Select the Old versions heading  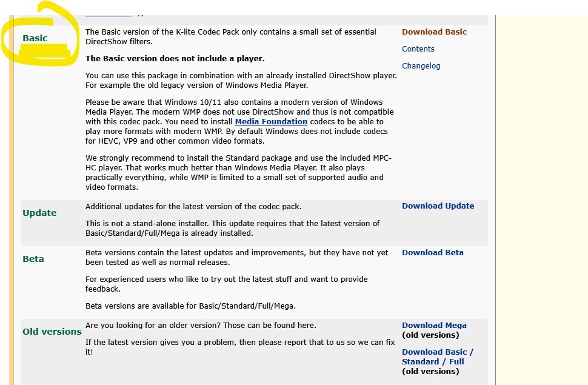pos(52,332)
